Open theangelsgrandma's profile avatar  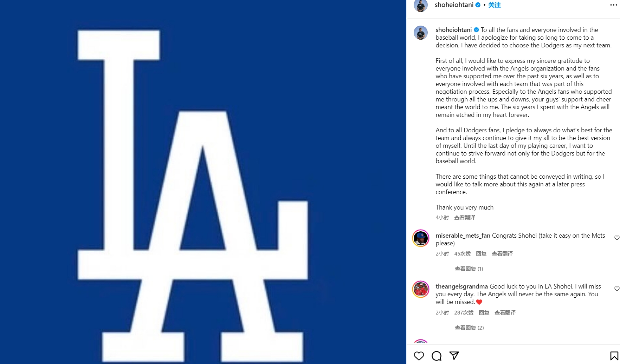(x=421, y=290)
